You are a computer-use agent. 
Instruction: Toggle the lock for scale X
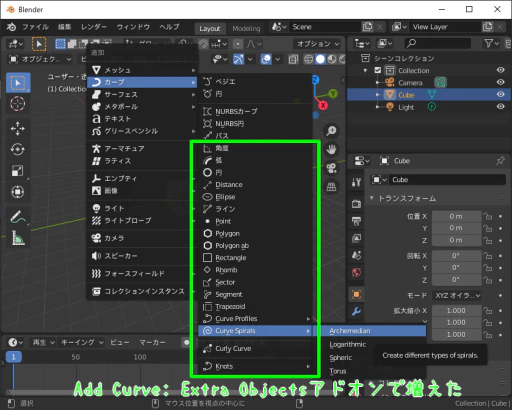tap(488, 311)
